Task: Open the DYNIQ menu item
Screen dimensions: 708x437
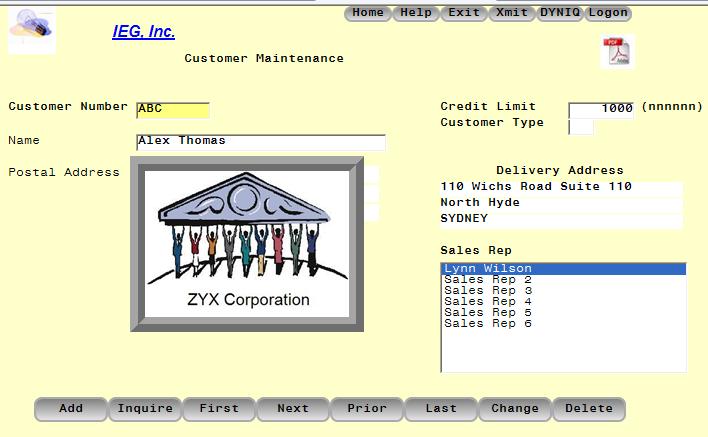Action: click(560, 13)
